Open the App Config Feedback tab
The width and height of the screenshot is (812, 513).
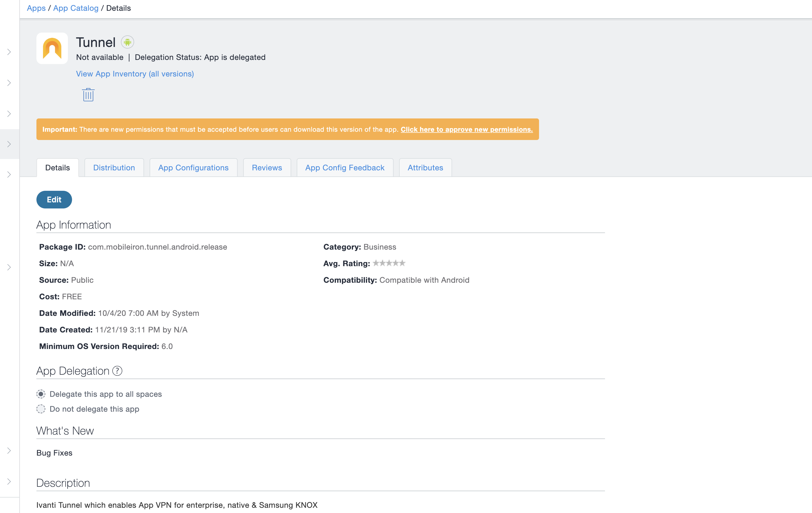click(x=345, y=167)
